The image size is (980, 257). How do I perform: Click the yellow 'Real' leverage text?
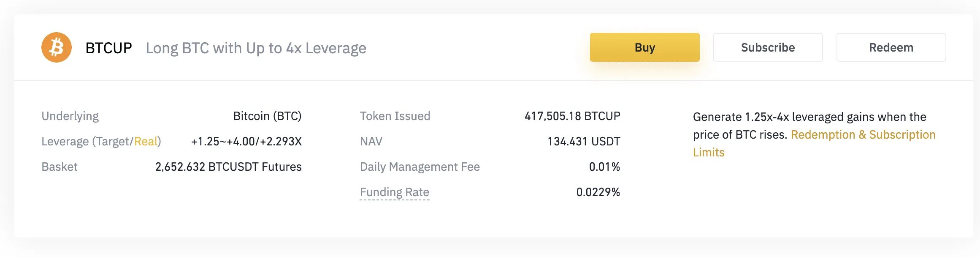(x=146, y=142)
